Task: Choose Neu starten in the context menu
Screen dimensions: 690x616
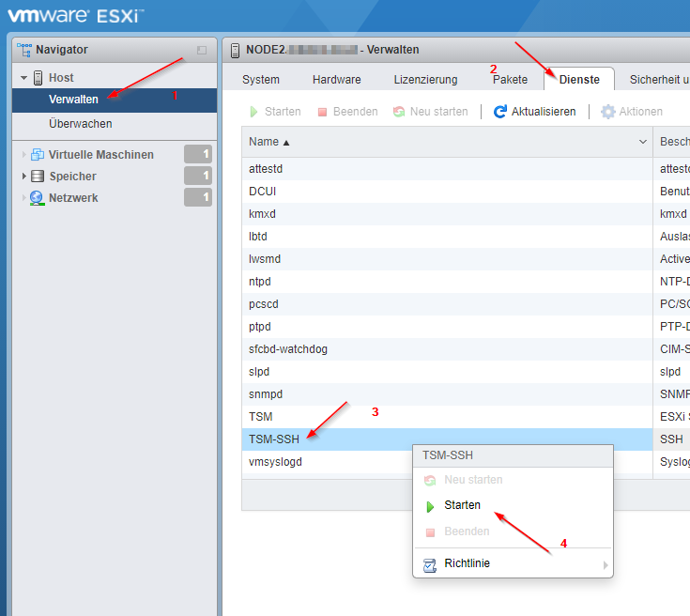Action: [513, 480]
